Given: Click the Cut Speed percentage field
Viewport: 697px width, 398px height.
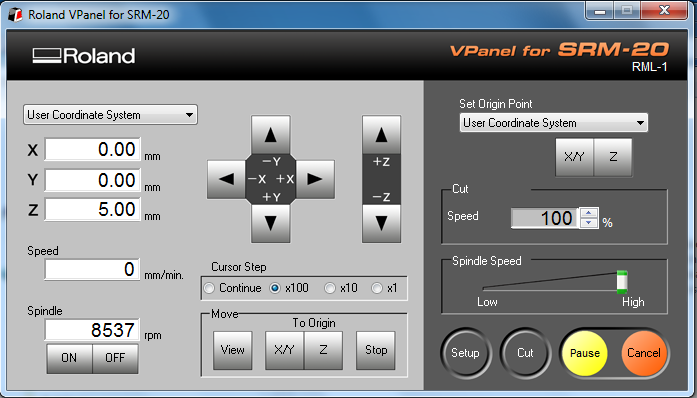Looking at the screenshot, I should point(545,218).
